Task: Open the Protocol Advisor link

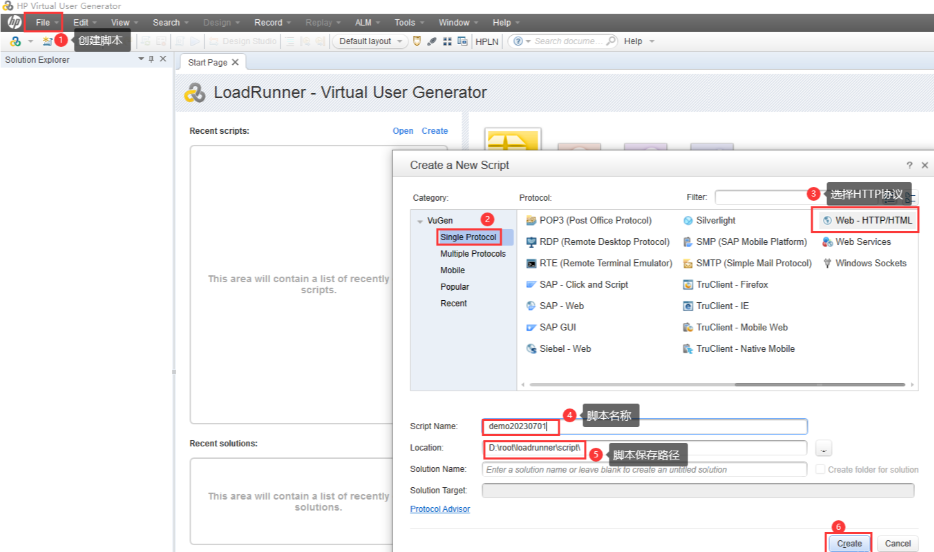Action: tap(440, 509)
